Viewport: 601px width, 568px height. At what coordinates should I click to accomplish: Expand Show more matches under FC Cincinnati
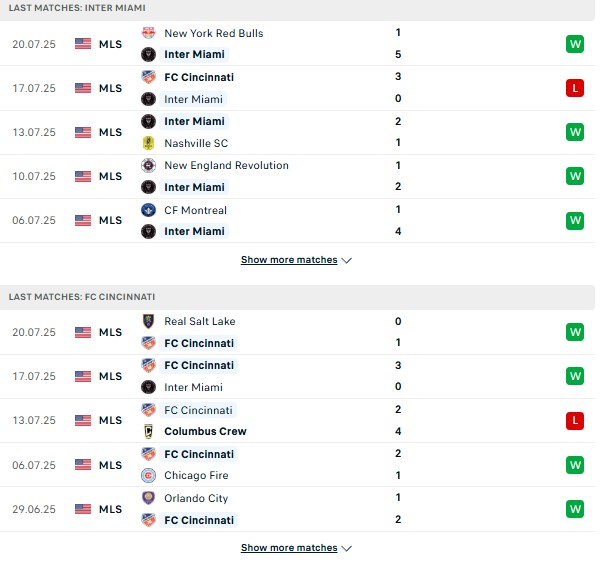pyautogui.click(x=289, y=548)
